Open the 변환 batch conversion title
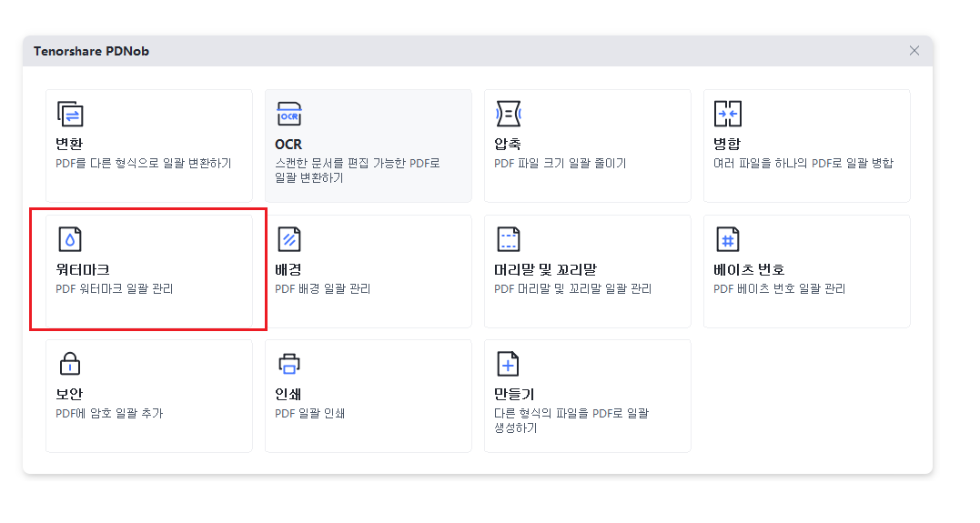 (69, 145)
